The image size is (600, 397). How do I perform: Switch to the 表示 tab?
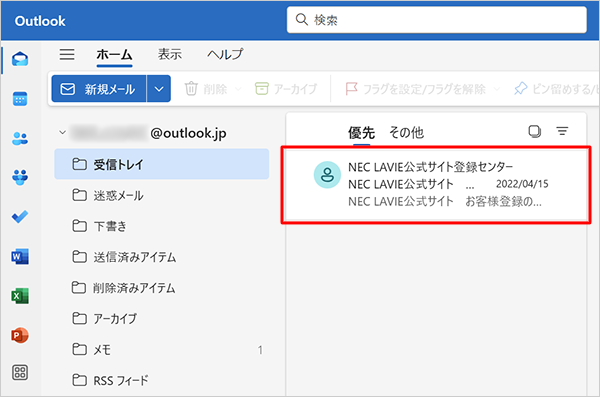point(170,54)
